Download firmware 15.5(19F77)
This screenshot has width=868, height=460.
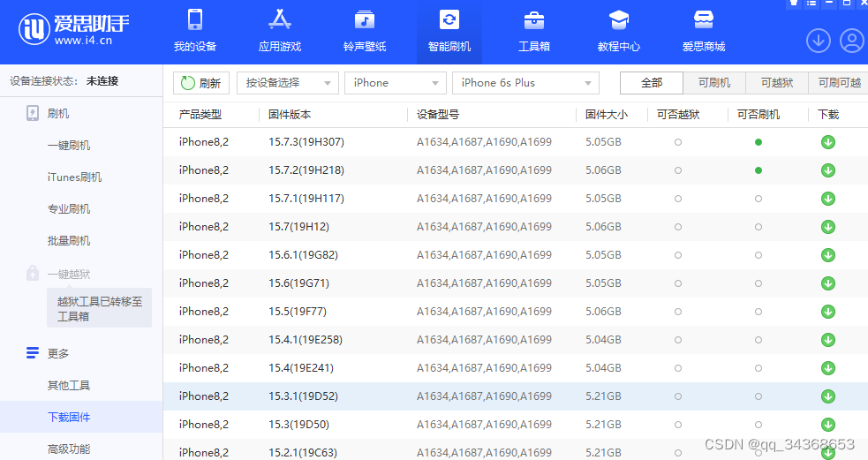(x=828, y=312)
